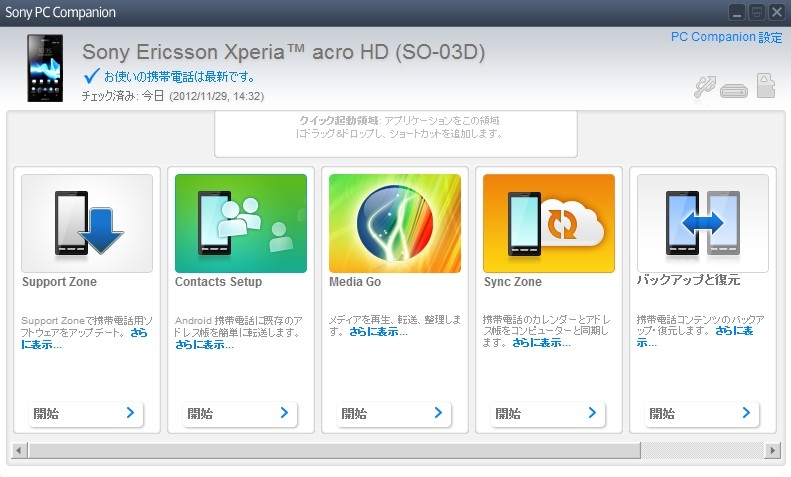Click the drive storage status icon
This screenshot has height=477, width=791.
point(734,91)
